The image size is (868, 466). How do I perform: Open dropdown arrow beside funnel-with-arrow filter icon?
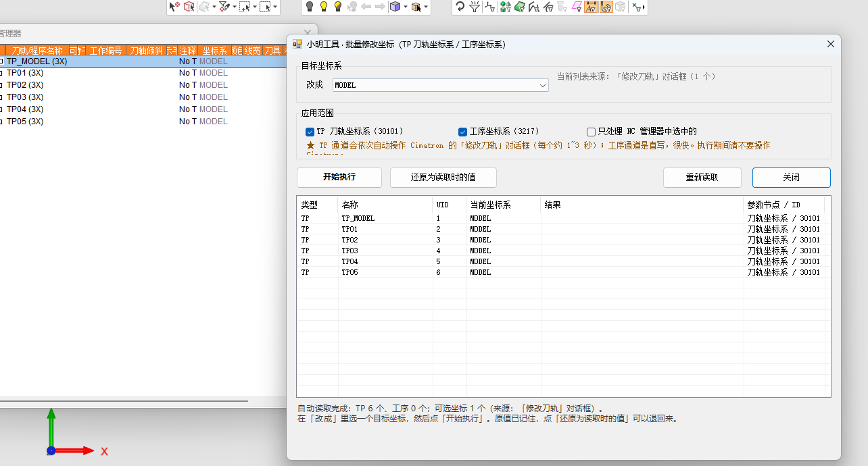pyautogui.click(x=234, y=7)
